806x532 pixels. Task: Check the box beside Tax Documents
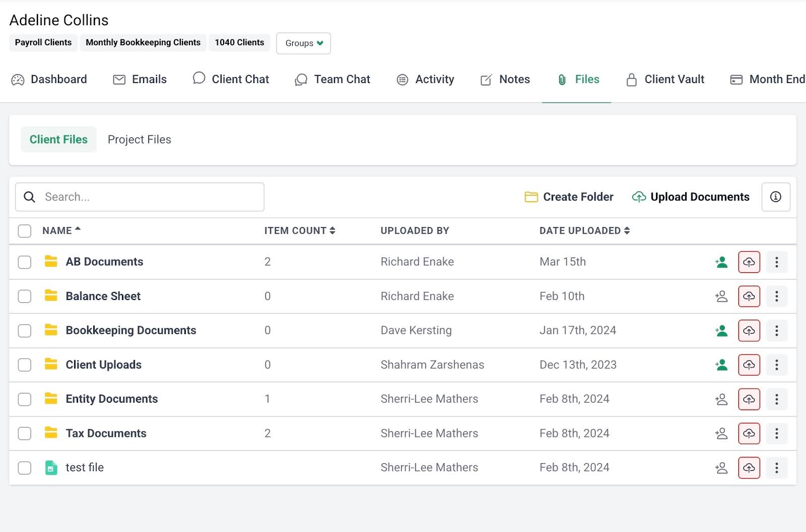(x=24, y=433)
